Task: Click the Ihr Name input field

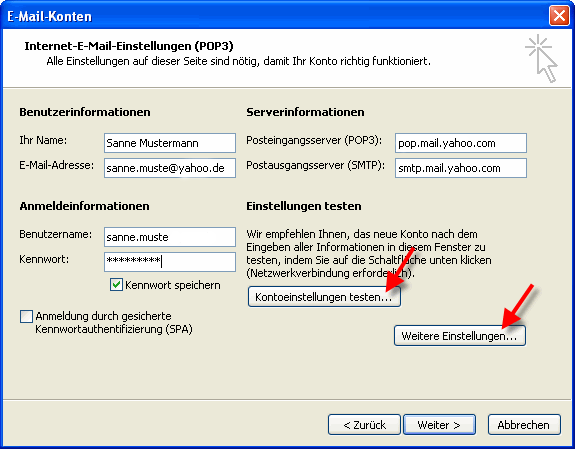Action: (x=170, y=143)
